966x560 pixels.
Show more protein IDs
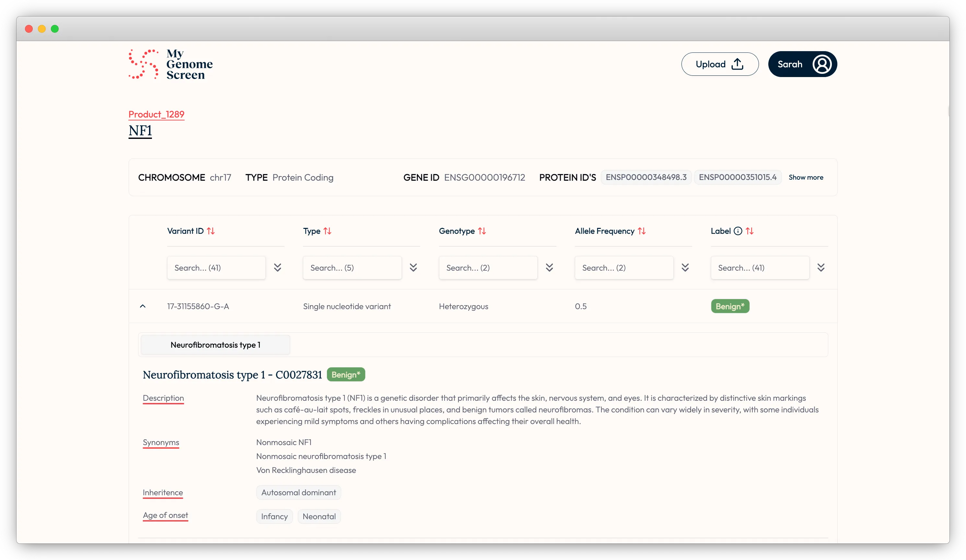point(806,177)
